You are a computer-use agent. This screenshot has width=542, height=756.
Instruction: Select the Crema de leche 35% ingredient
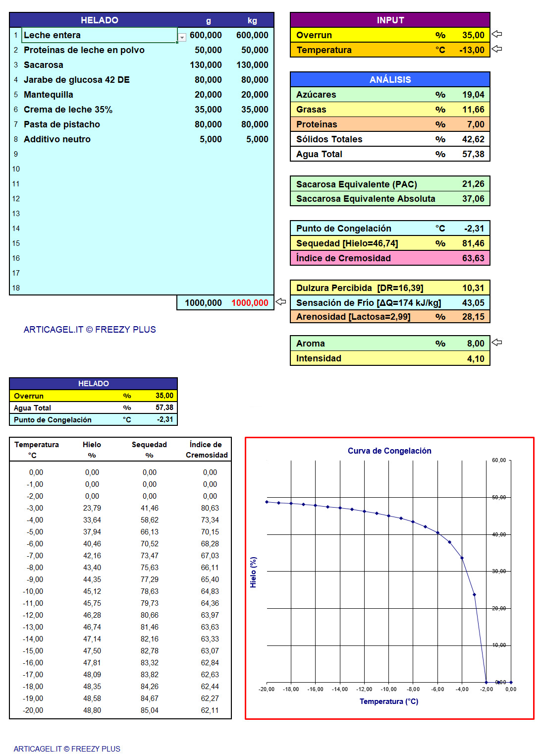pyautogui.click(x=68, y=110)
